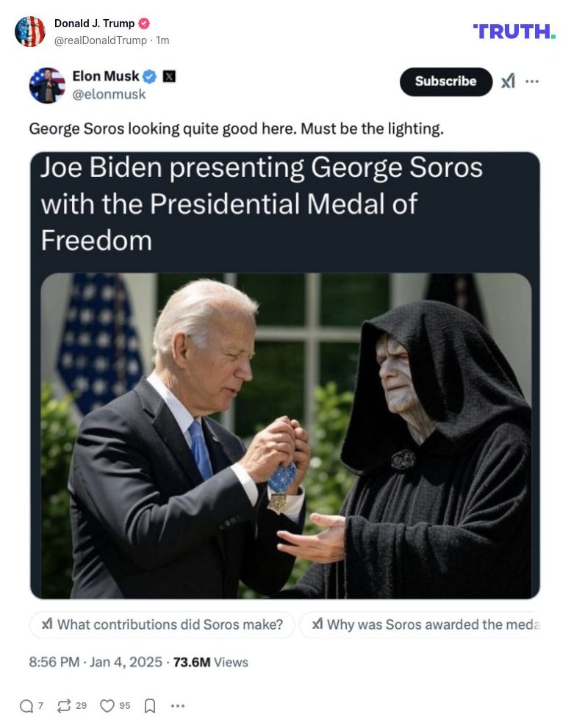Like the post with the heart icon
This screenshot has width=571, height=728.
click(x=107, y=705)
